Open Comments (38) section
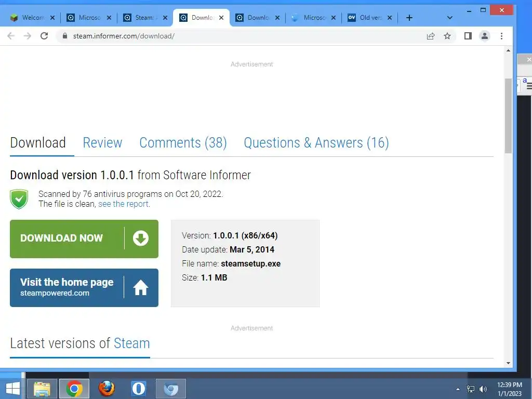The width and height of the screenshot is (532, 399). pos(183,143)
